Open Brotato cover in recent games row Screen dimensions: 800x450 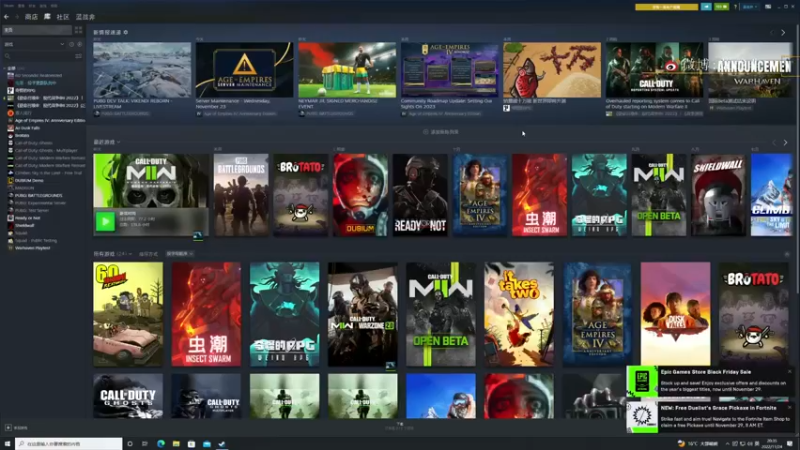[301, 195]
